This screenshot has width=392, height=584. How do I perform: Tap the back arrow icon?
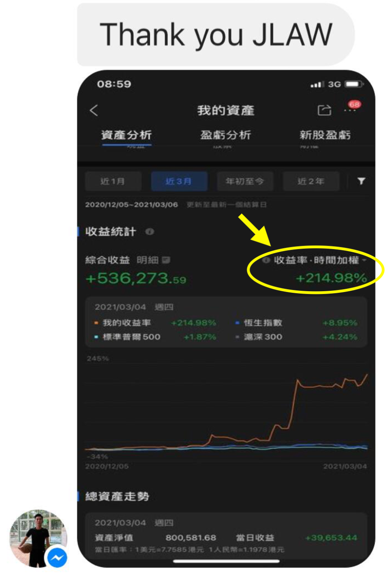94,110
